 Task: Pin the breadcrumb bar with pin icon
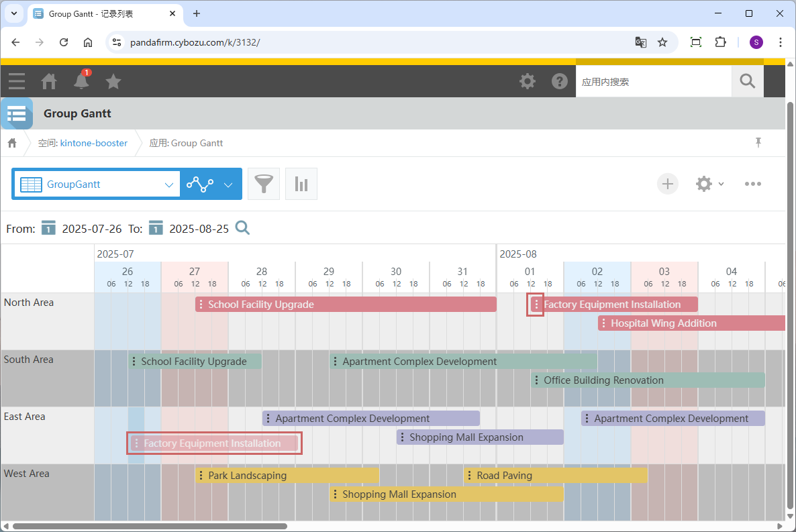click(x=758, y=142)
